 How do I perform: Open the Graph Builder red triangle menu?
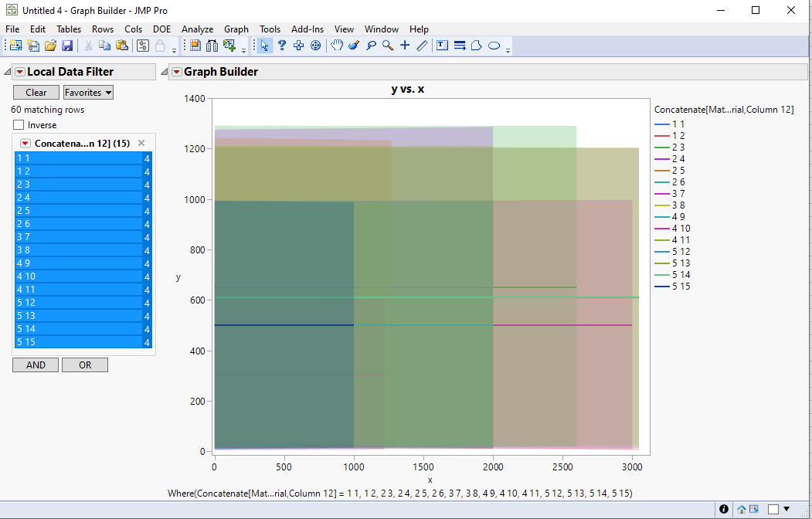click(175, 71)
